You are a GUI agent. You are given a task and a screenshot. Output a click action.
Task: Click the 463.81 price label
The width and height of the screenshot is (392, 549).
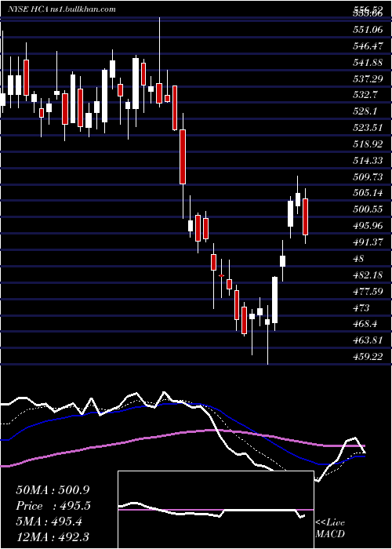pos(368,340)
